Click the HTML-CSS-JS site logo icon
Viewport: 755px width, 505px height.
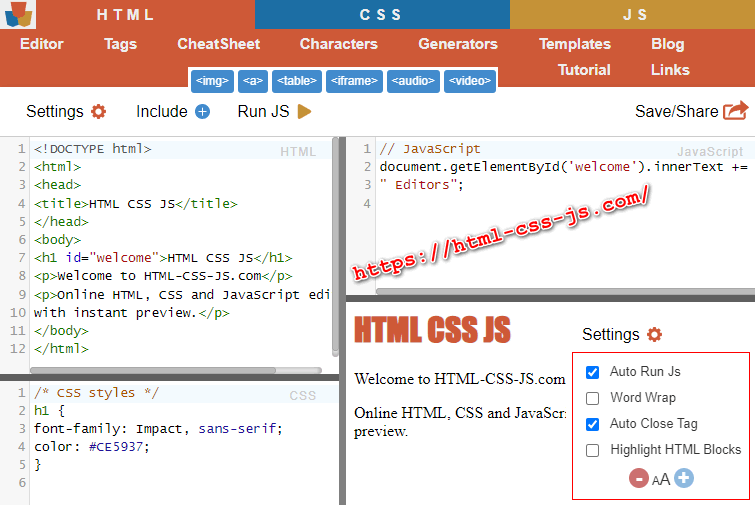click(x=18, y=15)
